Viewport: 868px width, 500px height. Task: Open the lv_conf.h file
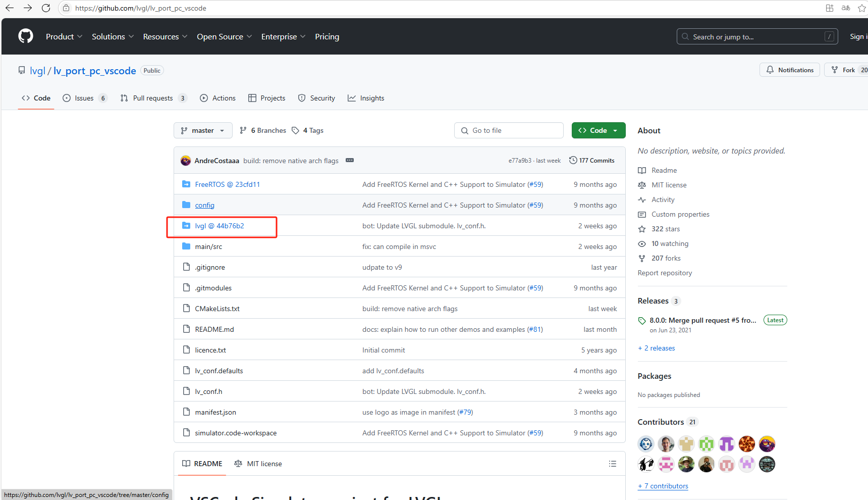click(208, 391)
